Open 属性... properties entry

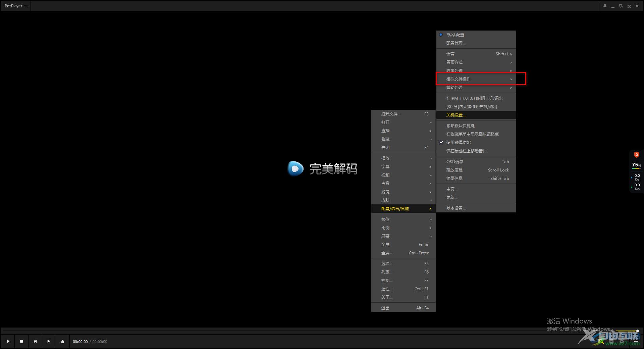tap(403, 289)
